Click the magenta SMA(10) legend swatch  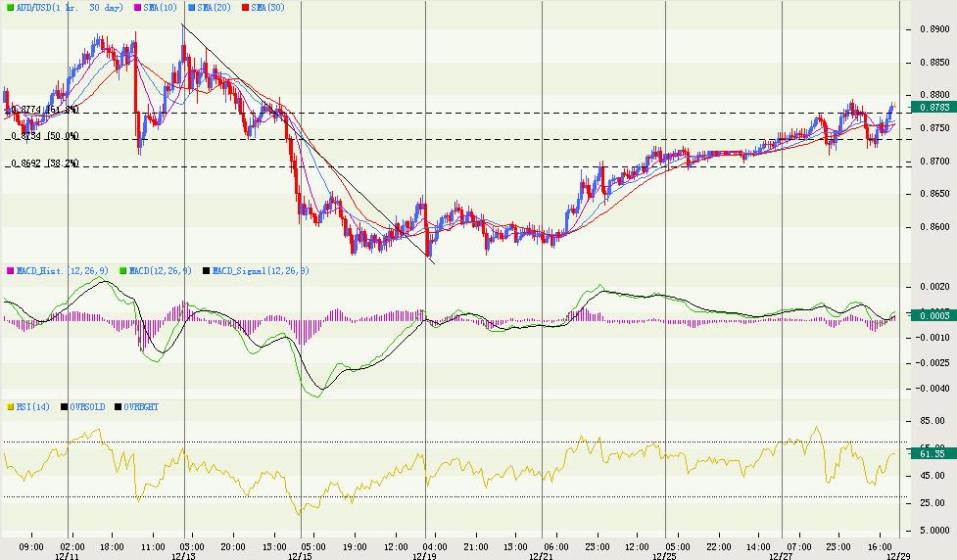[137, 8]
